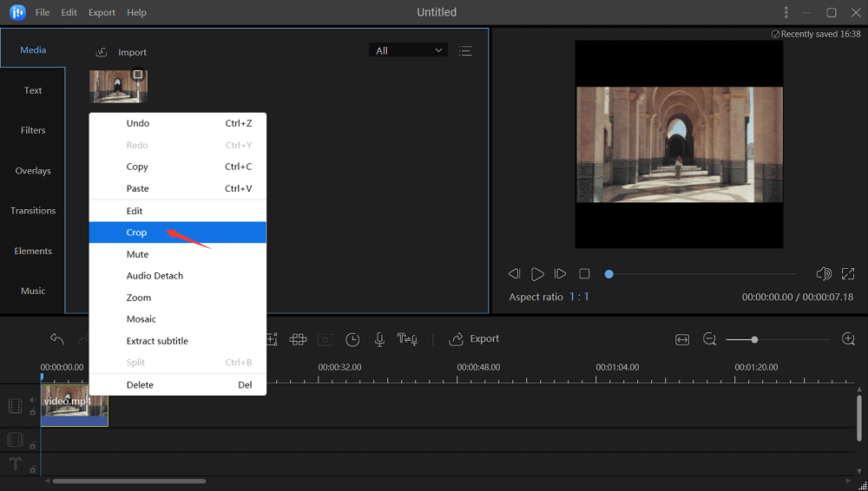Click the timeline zoom-in magnifier
This screenshot has width=868, height=491.
click(848, 339)
